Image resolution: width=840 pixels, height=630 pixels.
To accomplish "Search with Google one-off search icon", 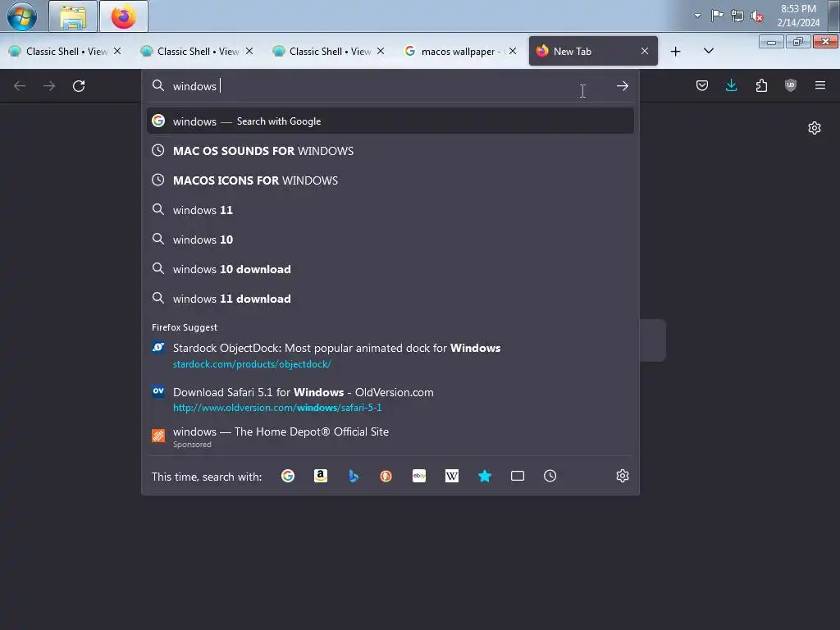I will 288,476.
